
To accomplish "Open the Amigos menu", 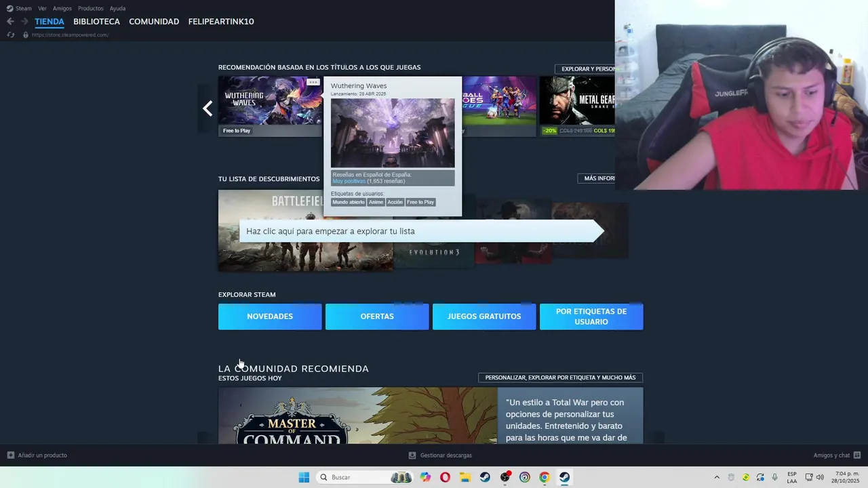I will (x=62, y=8).
